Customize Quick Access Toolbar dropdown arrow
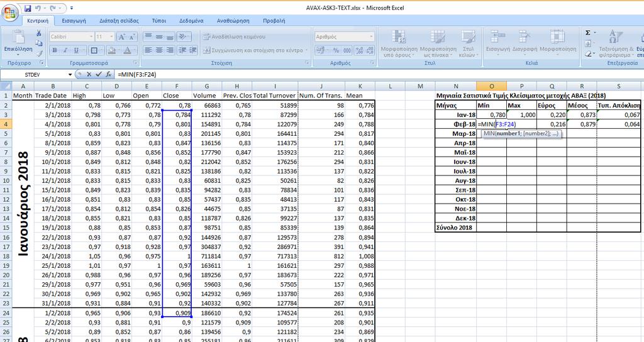 72,8
